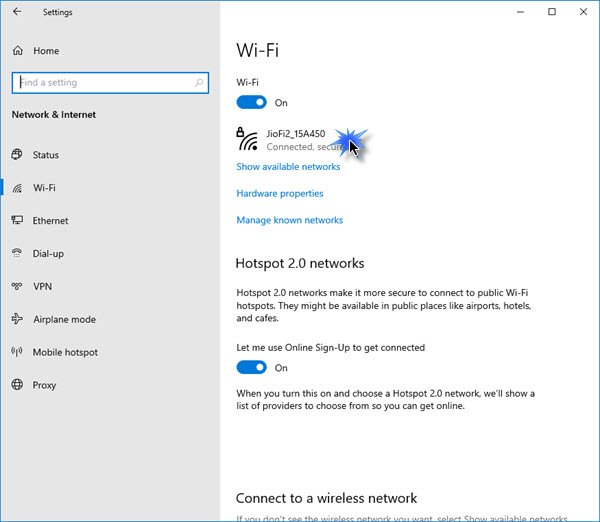Toggle Online Sign-Up to get connected
Viewport: 600px width, 522px height.
251,368
